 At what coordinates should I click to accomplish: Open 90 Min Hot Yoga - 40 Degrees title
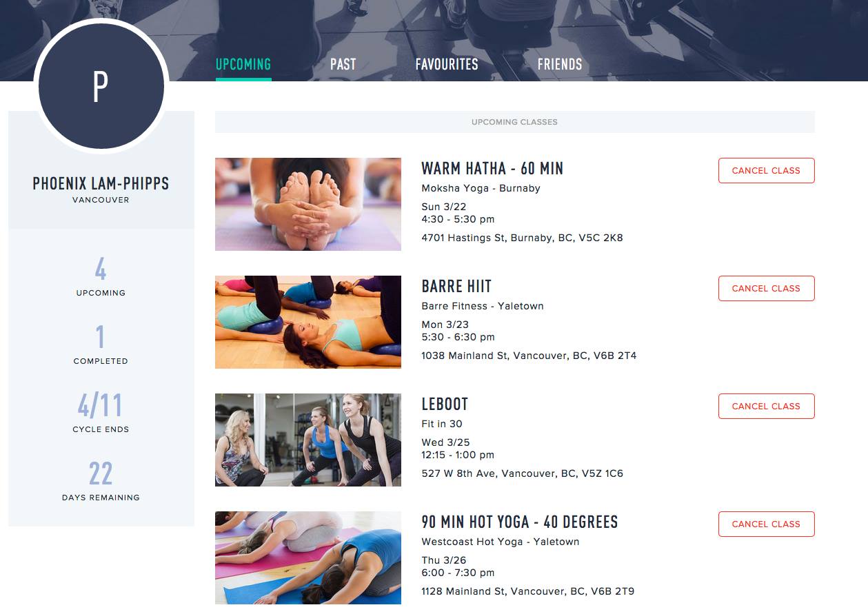[x=520, y=522]
